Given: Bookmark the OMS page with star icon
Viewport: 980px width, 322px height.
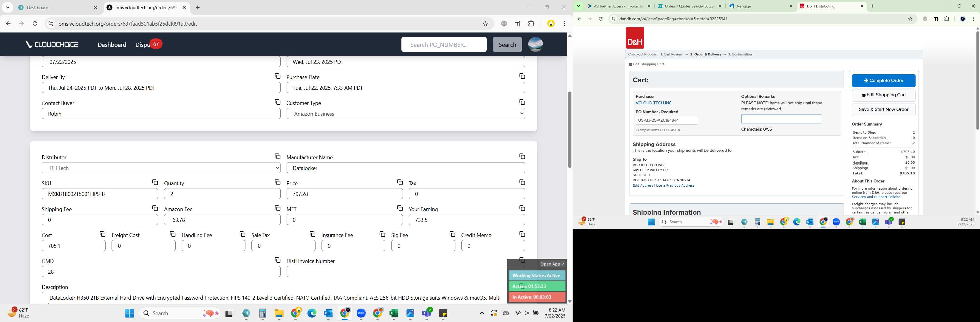Looking at the screenshot, I should (x=485, y=24).
